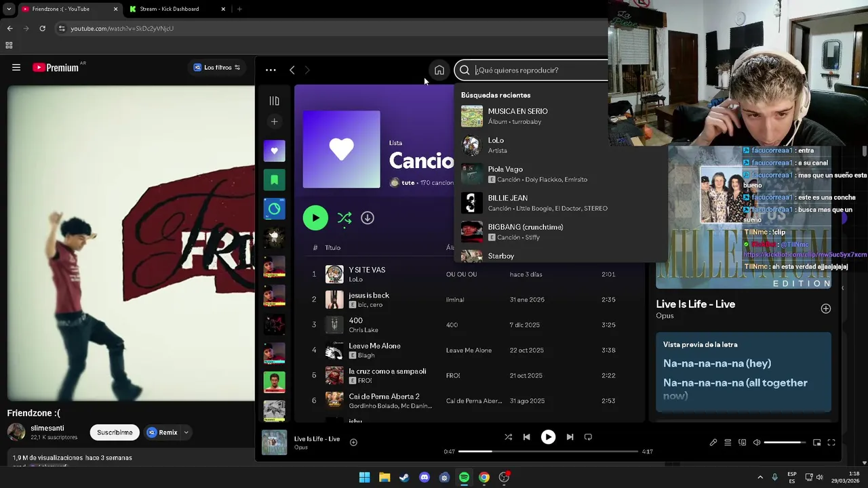Image resolution: width=868 pixels, height=488 pixels.
Task: Click the Spotify search field
Action: tap(536, 70)
